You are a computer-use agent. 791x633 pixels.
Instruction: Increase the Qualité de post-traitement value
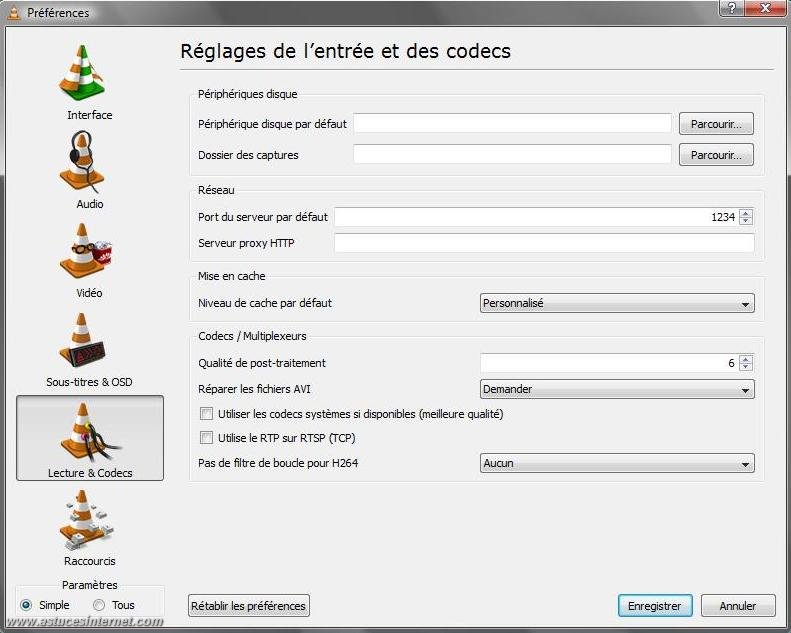(x=746, y=359)
